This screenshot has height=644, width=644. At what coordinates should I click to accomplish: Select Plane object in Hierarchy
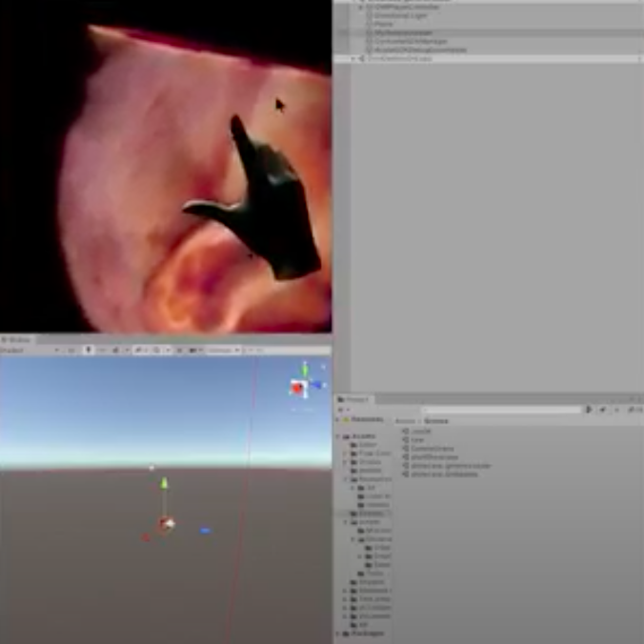[x=383, y=24]
